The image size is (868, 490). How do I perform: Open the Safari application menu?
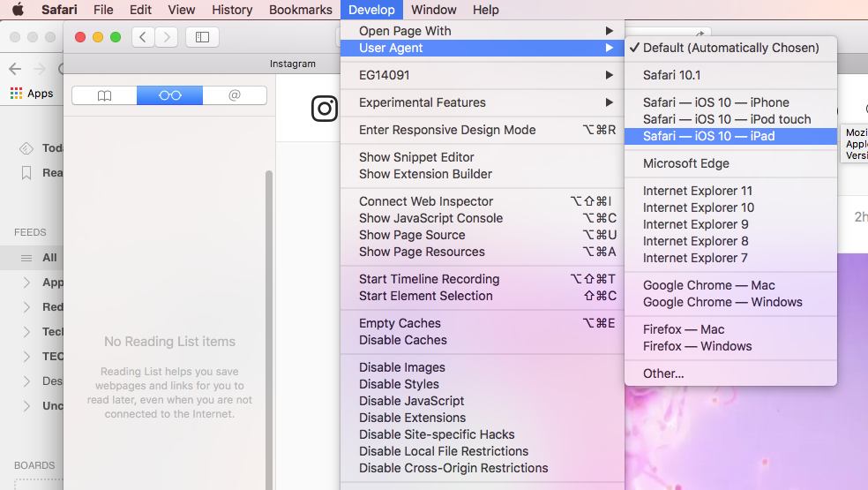(59, 10)
